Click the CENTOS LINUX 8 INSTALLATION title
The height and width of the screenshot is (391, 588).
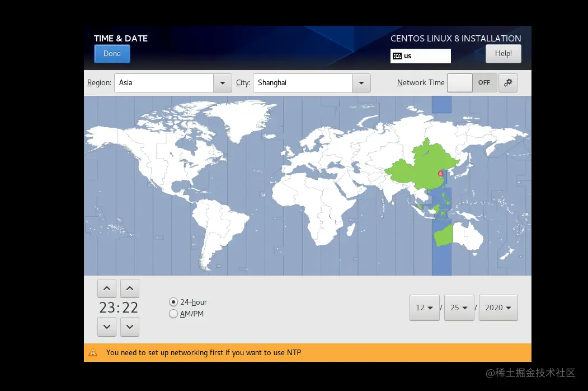coord(455,38)
